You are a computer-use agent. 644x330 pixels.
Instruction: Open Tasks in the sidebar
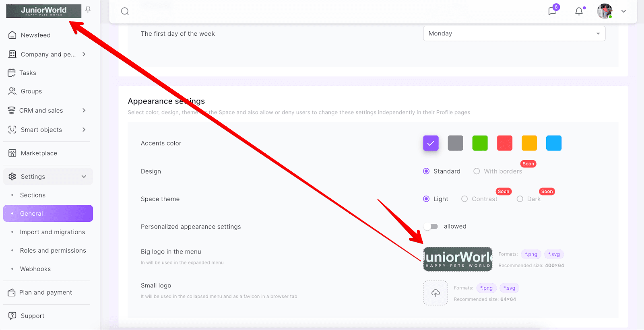(x=27, y=73)
